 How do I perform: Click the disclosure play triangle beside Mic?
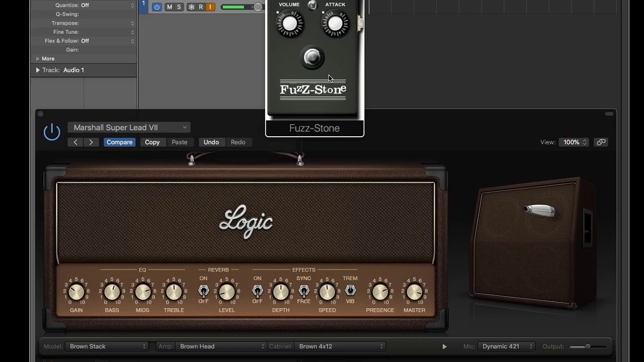444,346
